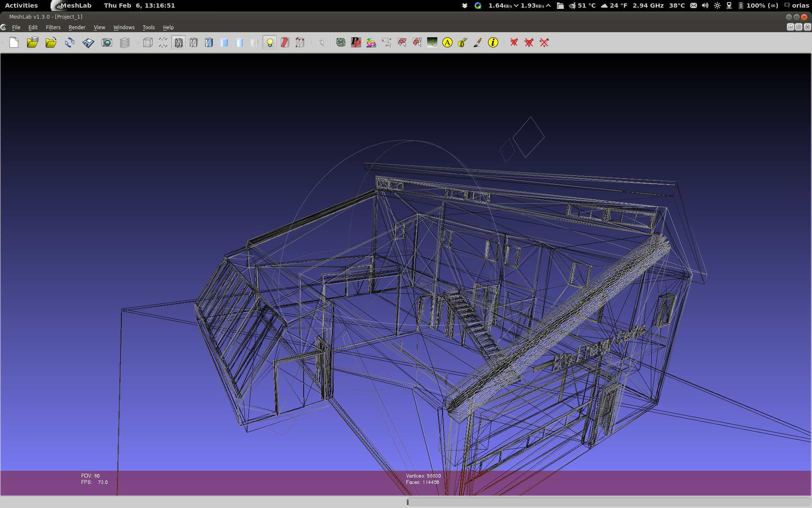Expand the Windows menu
The image size is (812, 508).
(124, 27)
